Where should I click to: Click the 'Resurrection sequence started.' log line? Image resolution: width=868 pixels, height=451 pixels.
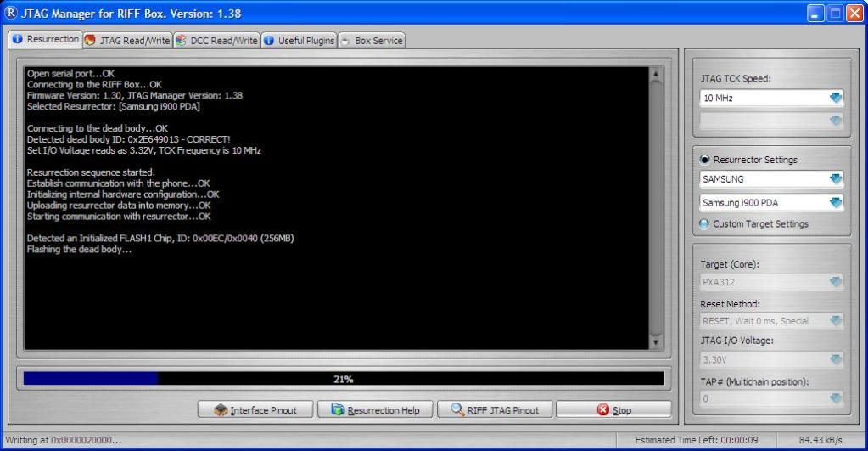pyautogui.click(x=91, y=172)
